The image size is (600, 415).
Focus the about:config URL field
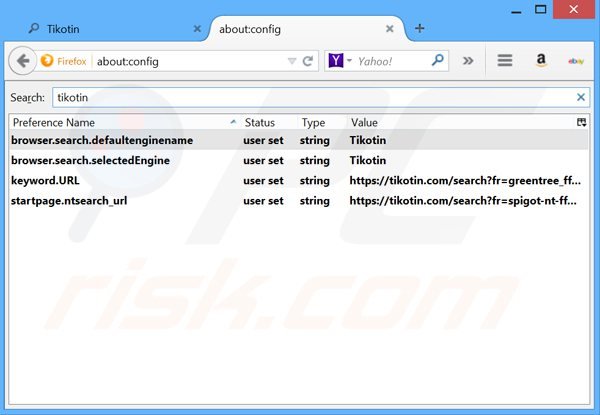(x=189, y=61)
